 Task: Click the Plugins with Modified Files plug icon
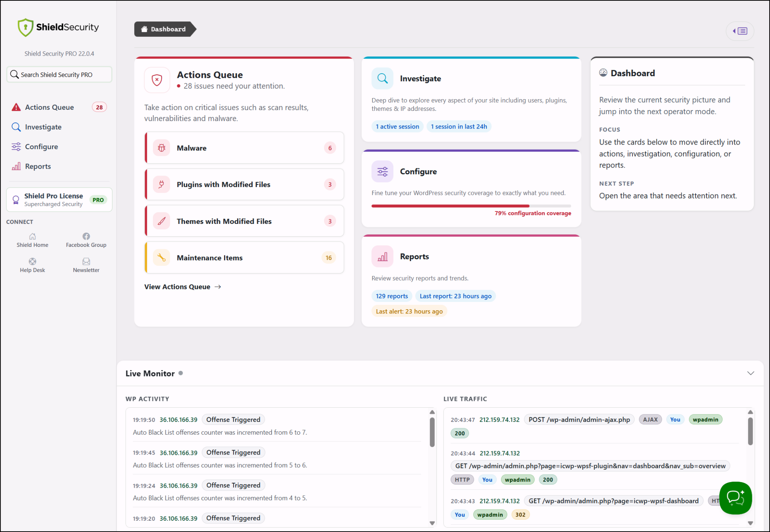click(x=162, y=184)
